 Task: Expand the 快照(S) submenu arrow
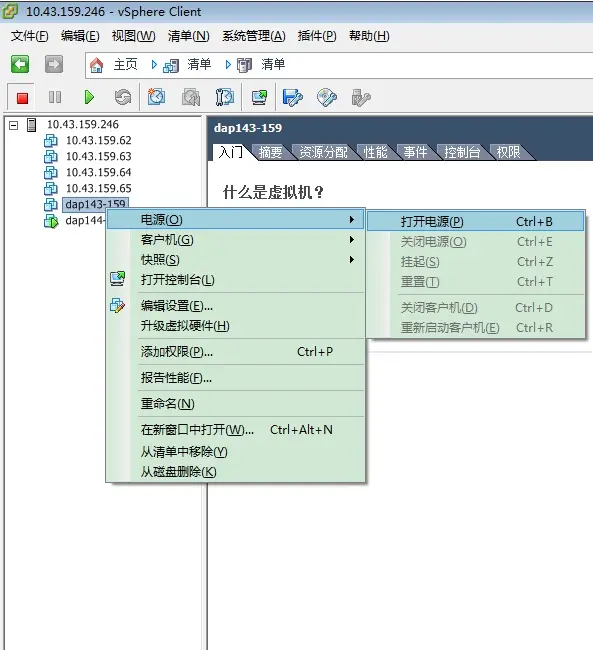[352, 260]
